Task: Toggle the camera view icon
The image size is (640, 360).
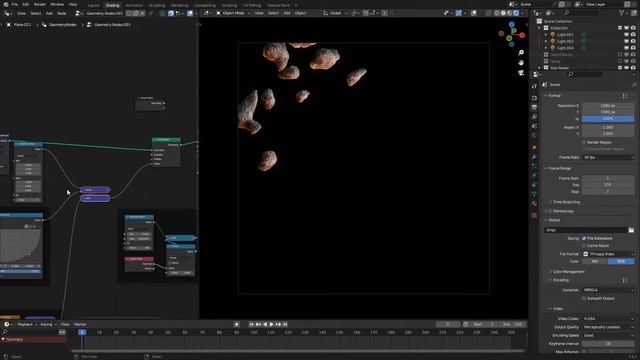Action: (x=521, y=73)
